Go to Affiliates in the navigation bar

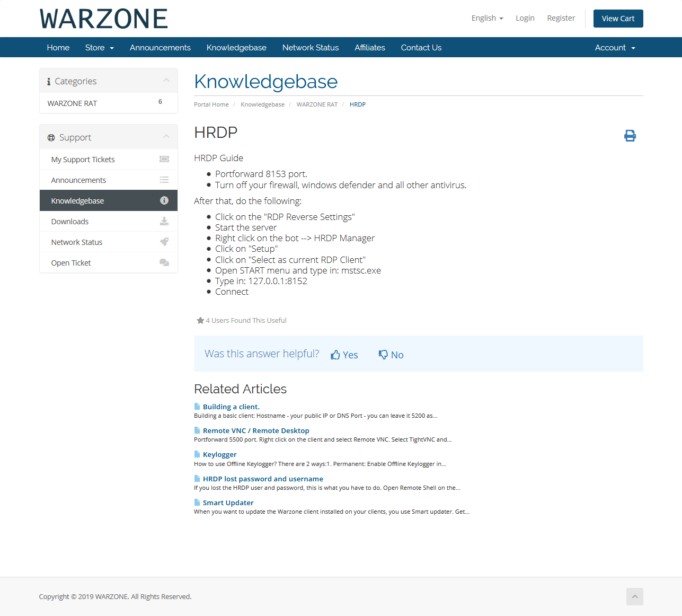pos(369,48)
